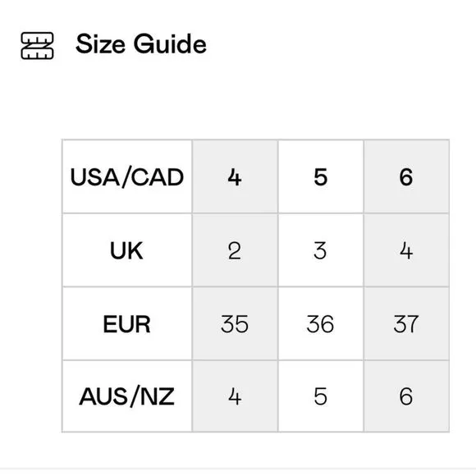Choose UK size 2 cell

(235, 250)
